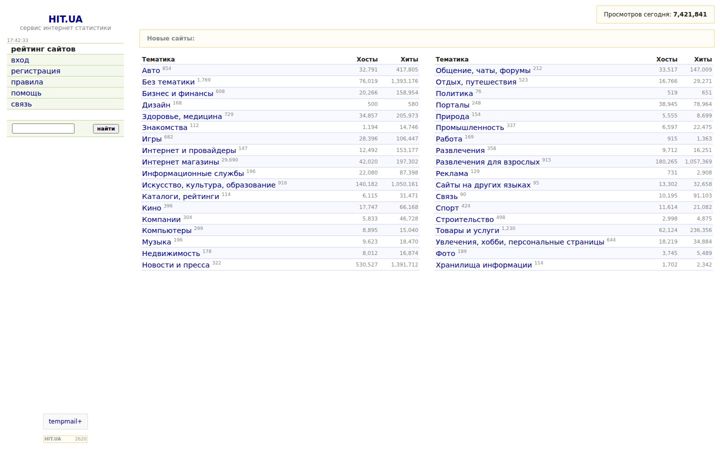Screen dimensions: 720x450
Task: Click the сервис интернет статистики tagline
Action: (65, 28)
